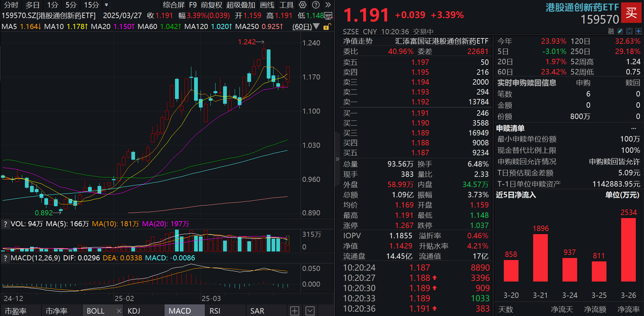Screen dimensions: 644x316
Task: Remove the BOLL indicator via its × button
Action: tap(119, 311)
